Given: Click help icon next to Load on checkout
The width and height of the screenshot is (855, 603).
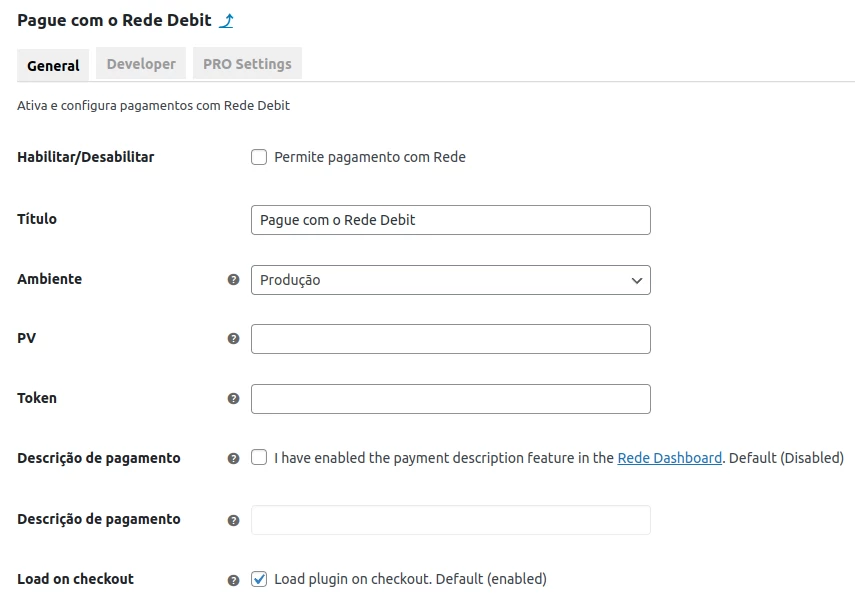Looking at the screenshot, I should tap(234, 580).
